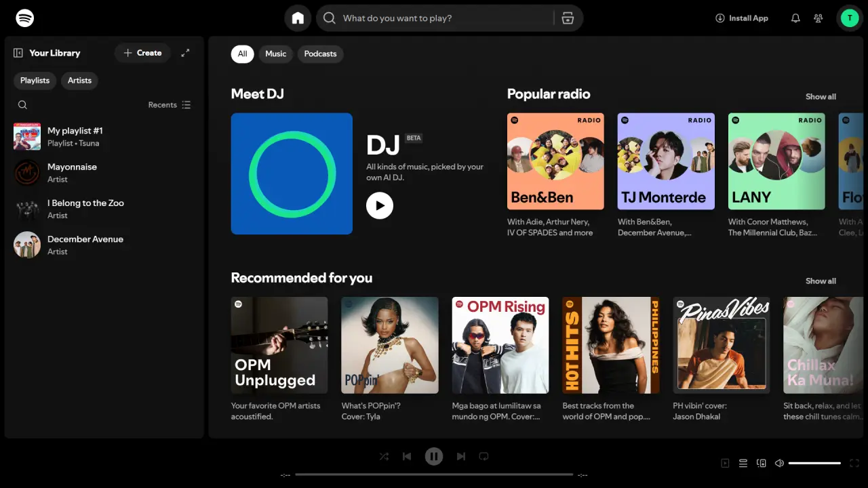This screenshot has height=488, width=868.
Task: Open the Spotify logo home link
Action: (25, 18)
